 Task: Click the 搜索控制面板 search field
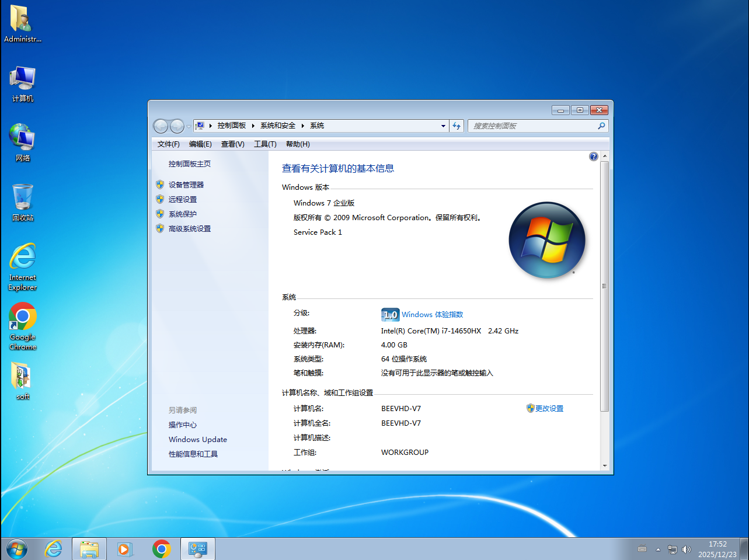[532, 126]
